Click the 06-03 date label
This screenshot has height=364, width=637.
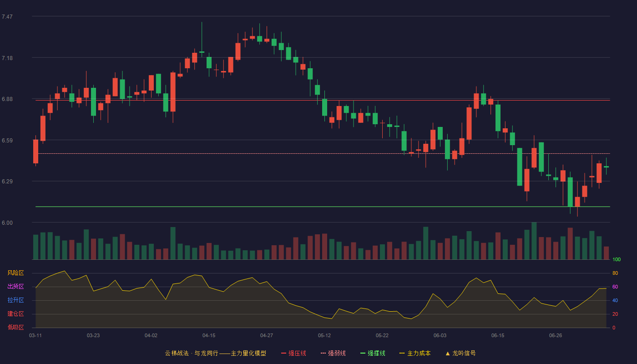click(x=440, y=335)
